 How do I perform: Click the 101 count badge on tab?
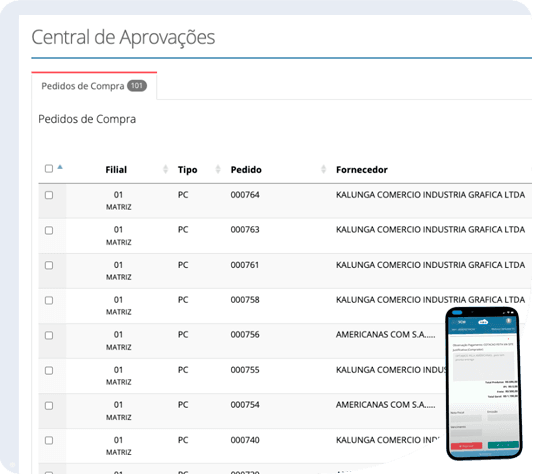(137, 86)
